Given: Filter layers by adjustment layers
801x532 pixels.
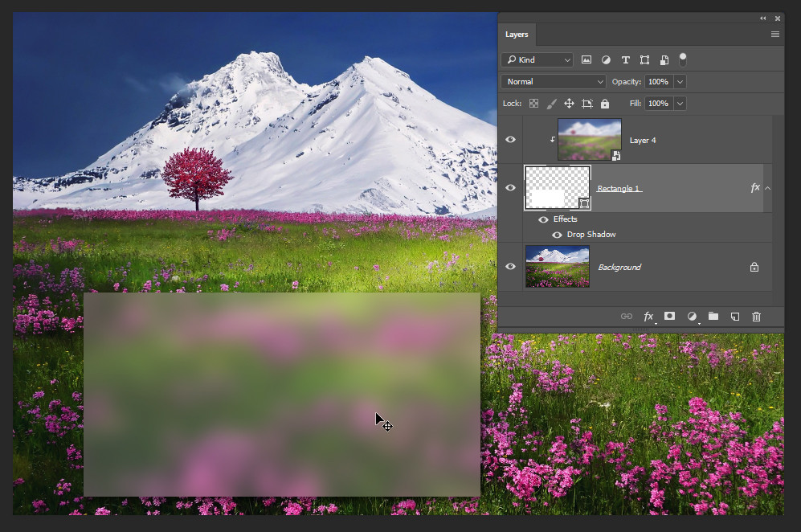Looking at the screenshot, I should tap(605, 59).
